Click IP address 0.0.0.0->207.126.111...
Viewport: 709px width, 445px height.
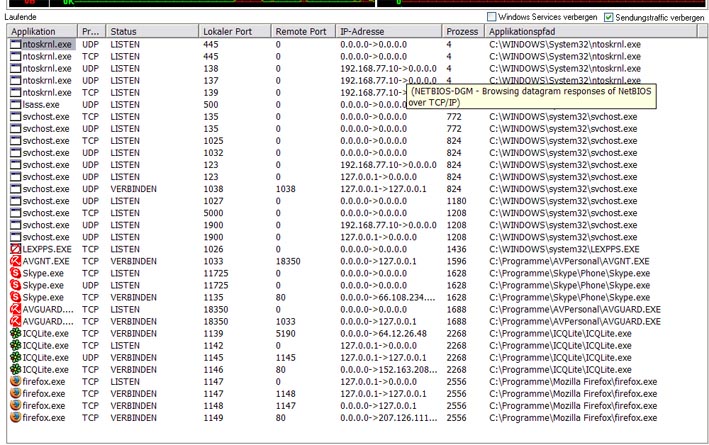[x=389, y=418]
